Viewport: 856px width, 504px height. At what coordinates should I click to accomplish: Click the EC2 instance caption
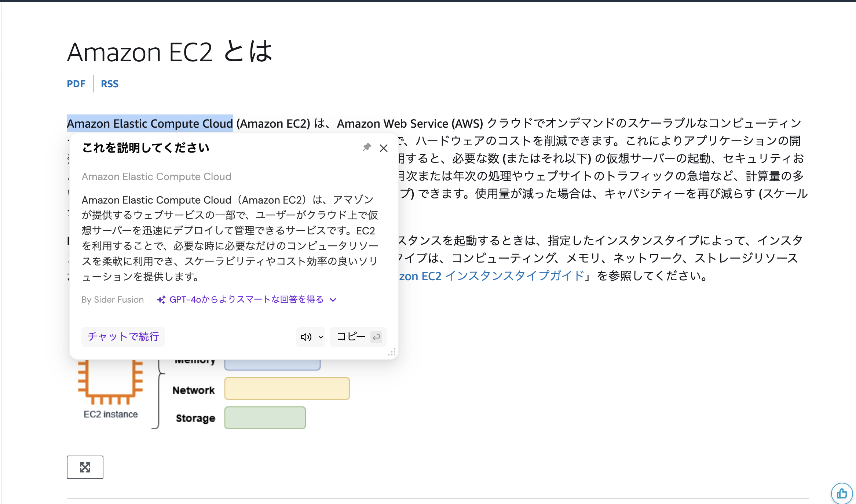tap(111, 414)
